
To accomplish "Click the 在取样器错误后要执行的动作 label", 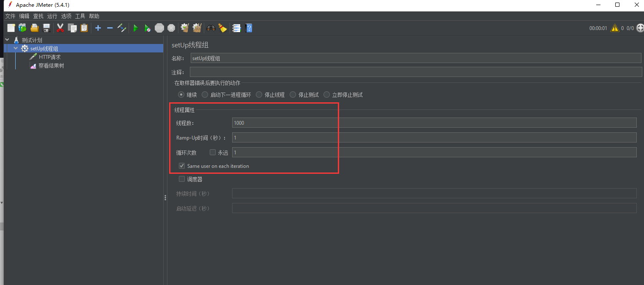I will pyautogui.click(x=207, y=83).
